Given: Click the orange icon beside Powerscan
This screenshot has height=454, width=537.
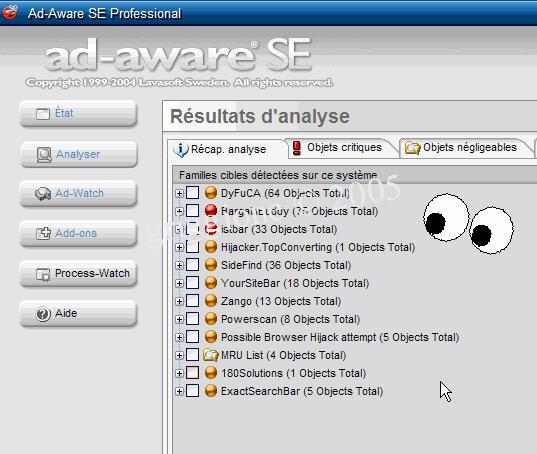Looking at the screenshot, I should coord(211,319).
